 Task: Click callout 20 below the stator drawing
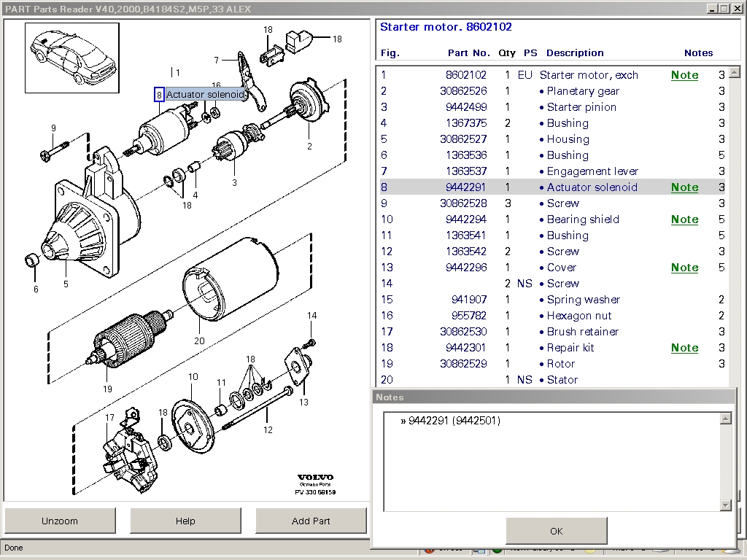click(x=199, y=341)
